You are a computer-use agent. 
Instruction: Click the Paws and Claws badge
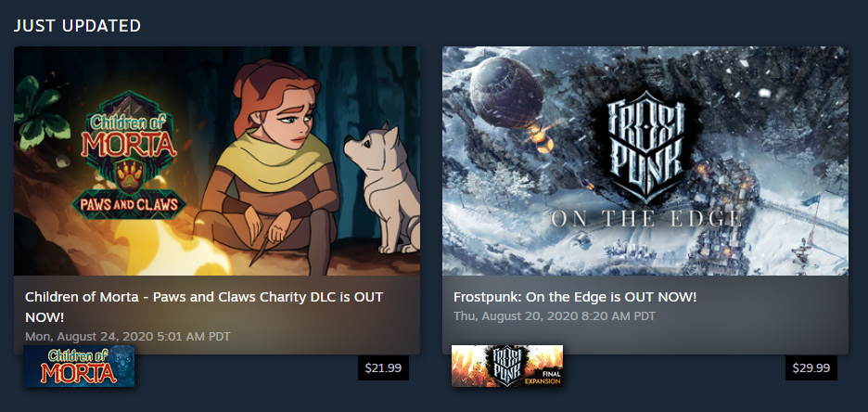[x=129, y=204]
